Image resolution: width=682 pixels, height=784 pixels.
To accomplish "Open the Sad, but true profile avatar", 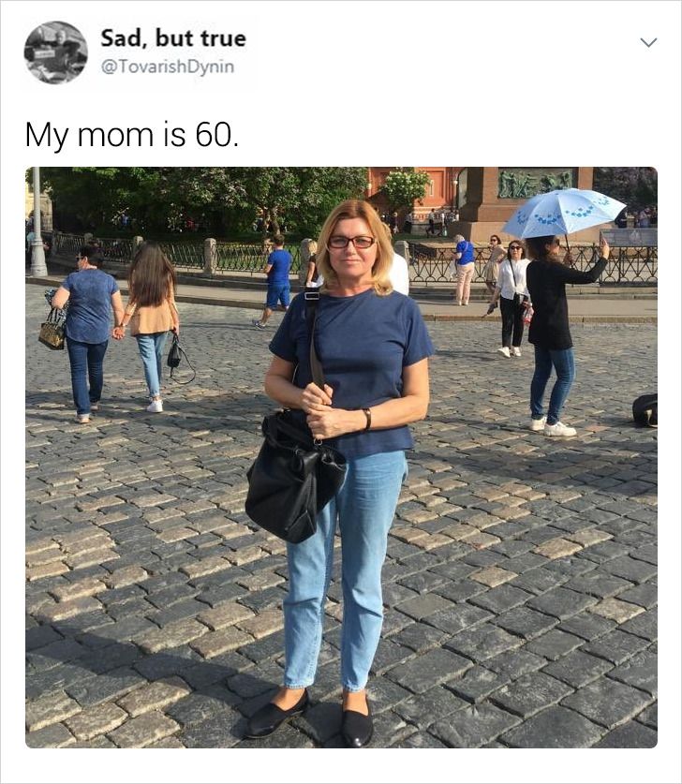I will [x=55, y=52].
